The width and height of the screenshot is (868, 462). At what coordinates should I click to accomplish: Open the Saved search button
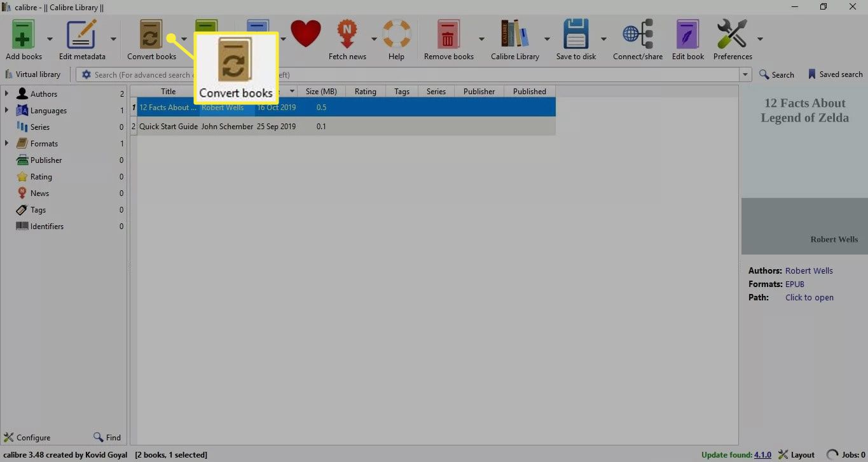(x=835, y=74)
